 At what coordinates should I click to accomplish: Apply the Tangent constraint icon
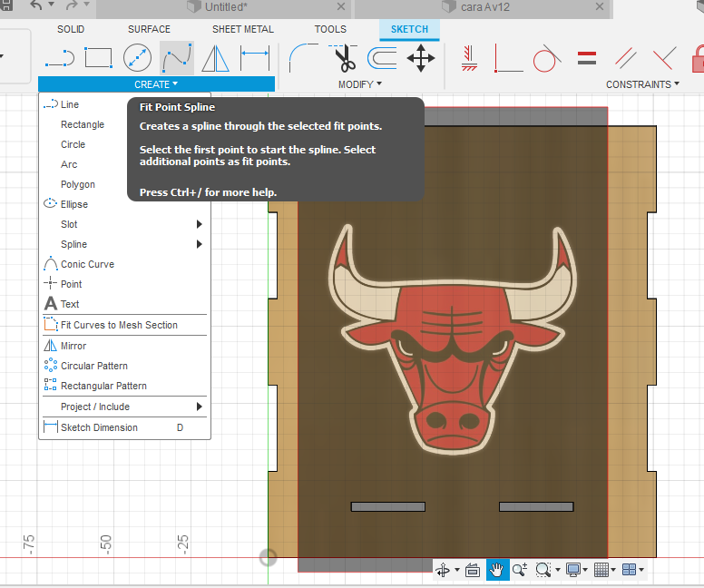547,58
